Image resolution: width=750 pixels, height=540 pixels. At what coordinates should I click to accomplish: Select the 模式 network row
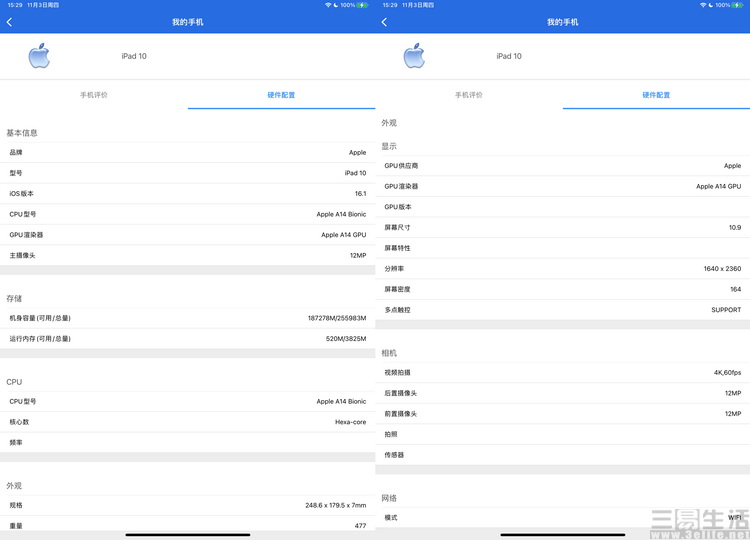pos(562,518)
